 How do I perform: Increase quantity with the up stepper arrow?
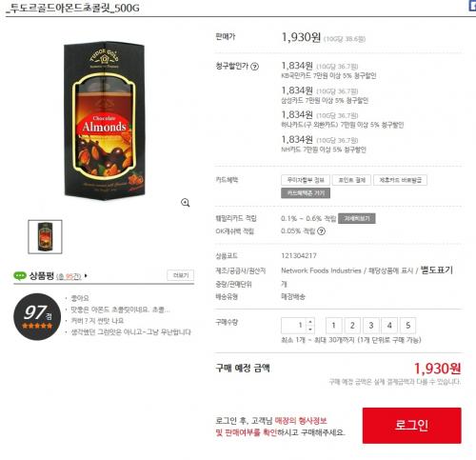310,322
